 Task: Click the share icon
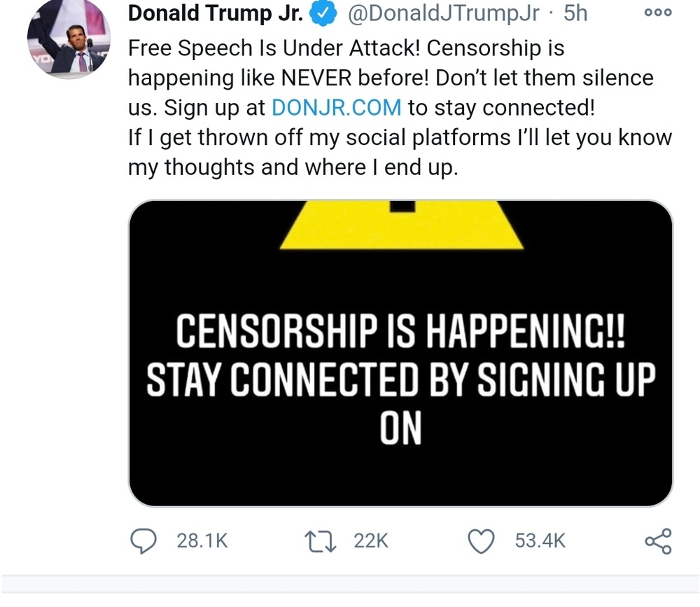coord(658,541)
